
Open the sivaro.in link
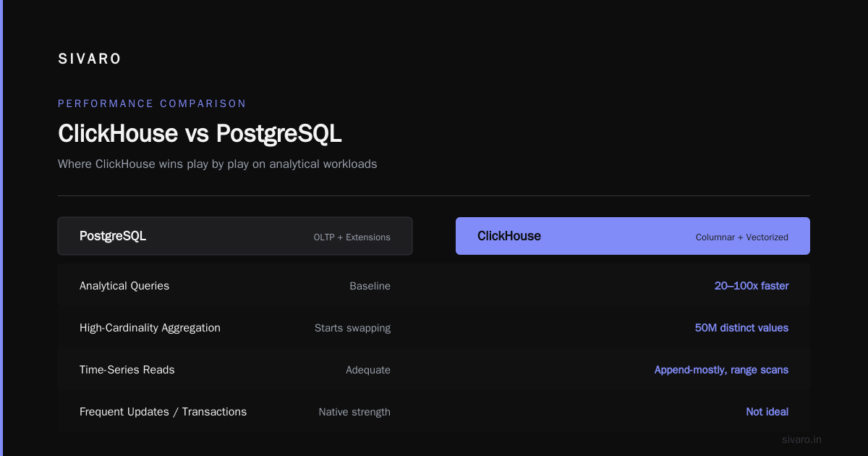pos(802,439)
